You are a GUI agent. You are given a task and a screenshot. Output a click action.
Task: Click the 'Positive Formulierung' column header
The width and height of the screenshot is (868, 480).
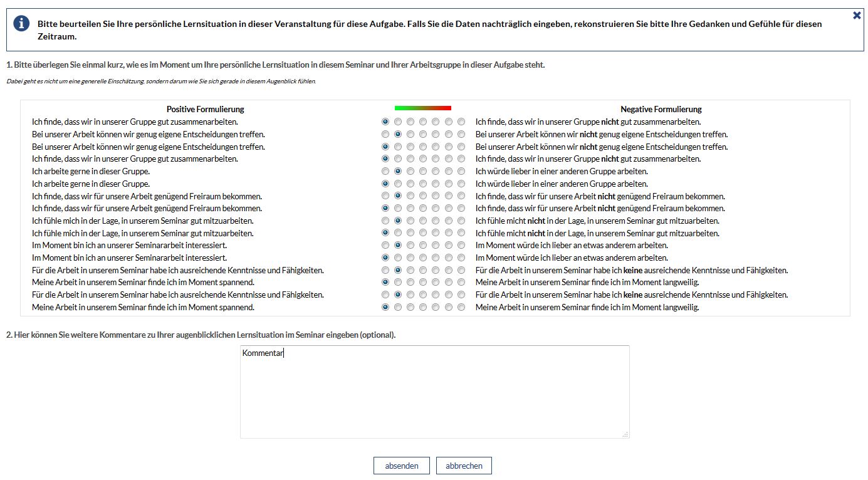pyautogui.click(x=205, y=109)
